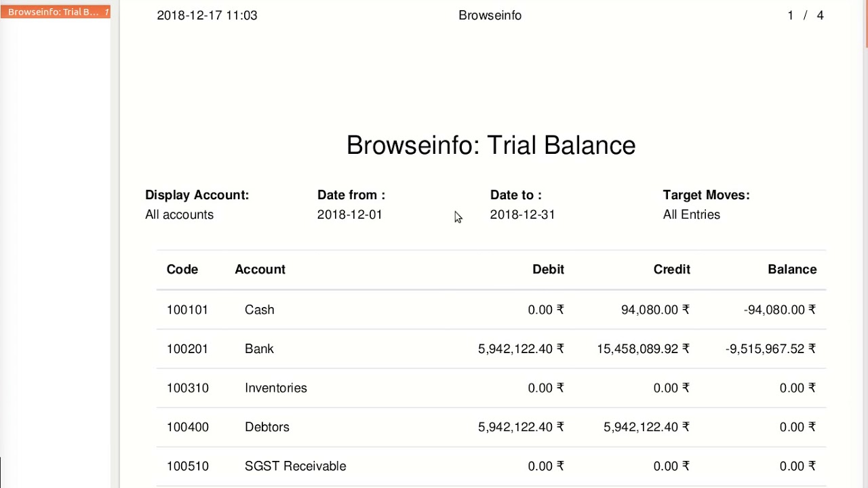This screenshot has height=488, width=868.
Task: Click the Debtors account name
Action: click(x=267, y=427)
